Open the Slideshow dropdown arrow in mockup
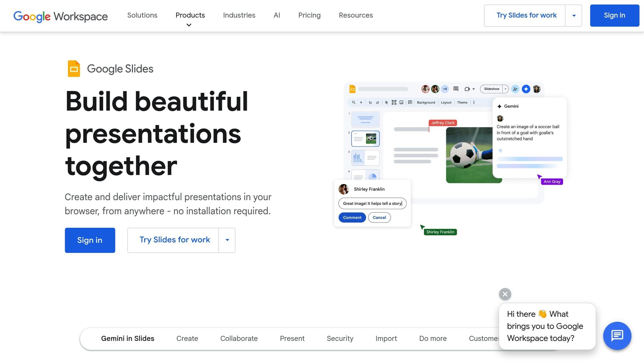Screen dimensions: 644x362 (x=506, y=89)
